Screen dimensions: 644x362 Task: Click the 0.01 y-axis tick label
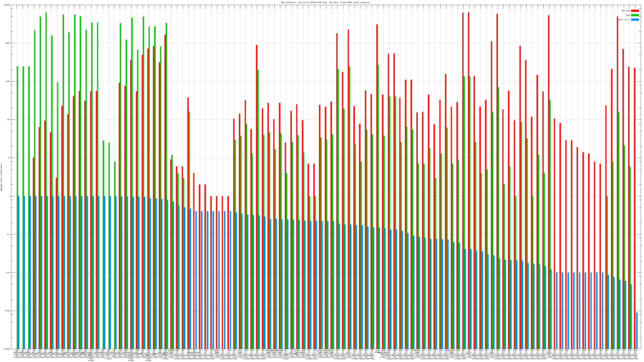(8, 273)
